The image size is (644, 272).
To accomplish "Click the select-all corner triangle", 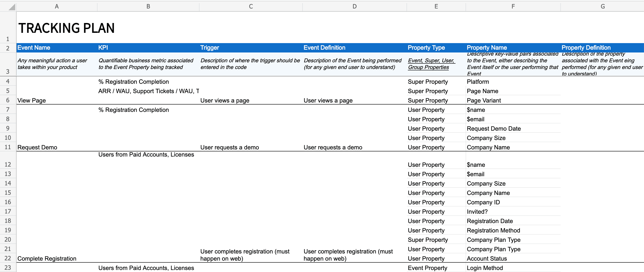I will pos(8,6).
